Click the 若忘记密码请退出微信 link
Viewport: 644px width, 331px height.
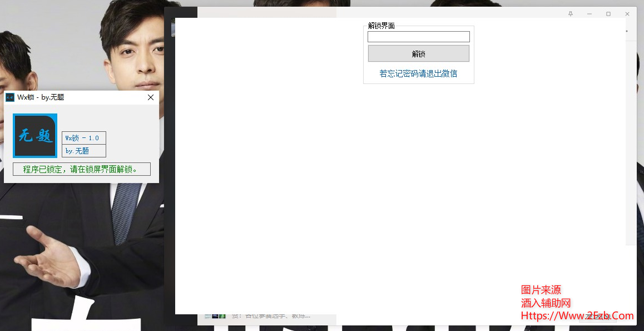418,73
